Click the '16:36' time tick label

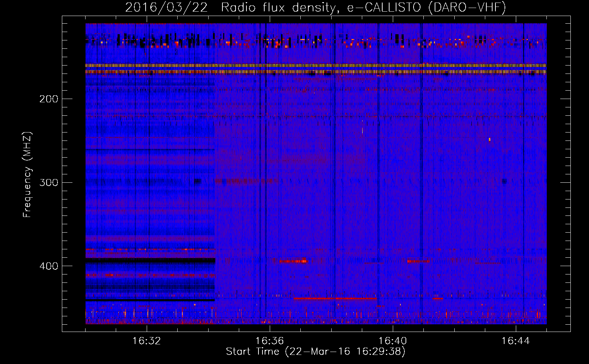(x=270, y=341)
